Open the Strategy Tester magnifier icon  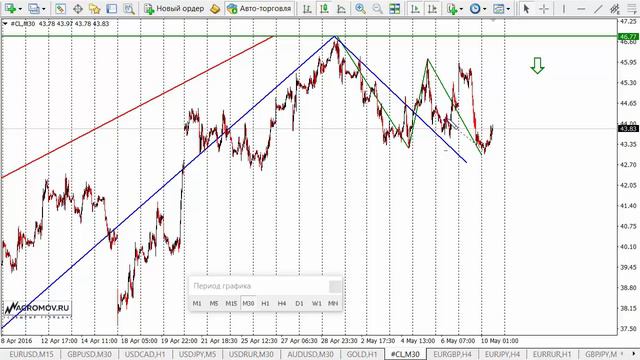click(129, 8)
